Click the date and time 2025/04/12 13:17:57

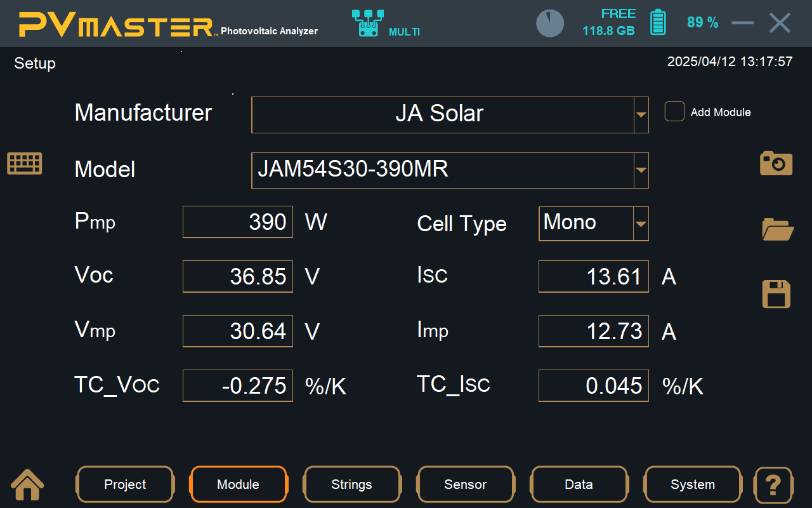[730, 62]
